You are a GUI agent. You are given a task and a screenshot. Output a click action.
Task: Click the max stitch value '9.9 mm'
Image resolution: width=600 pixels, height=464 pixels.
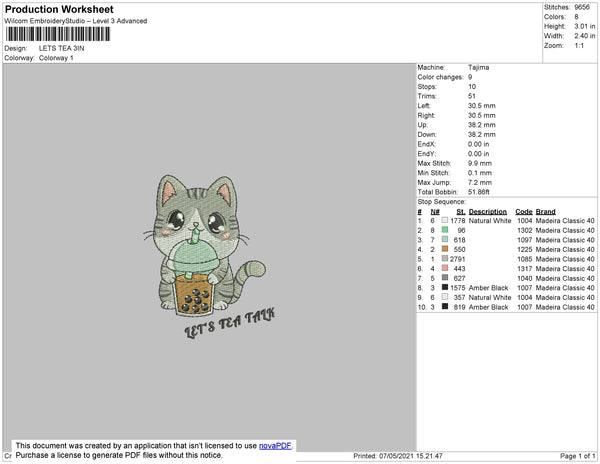480,163
